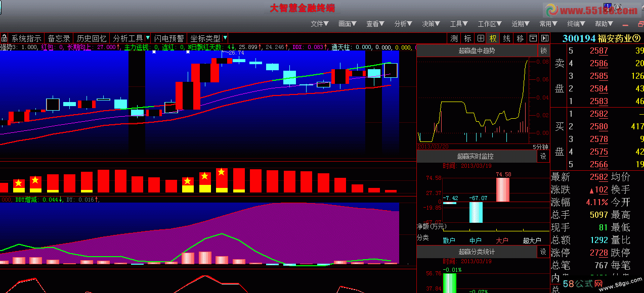Select the 线 drawing icon

pos(506,38)
